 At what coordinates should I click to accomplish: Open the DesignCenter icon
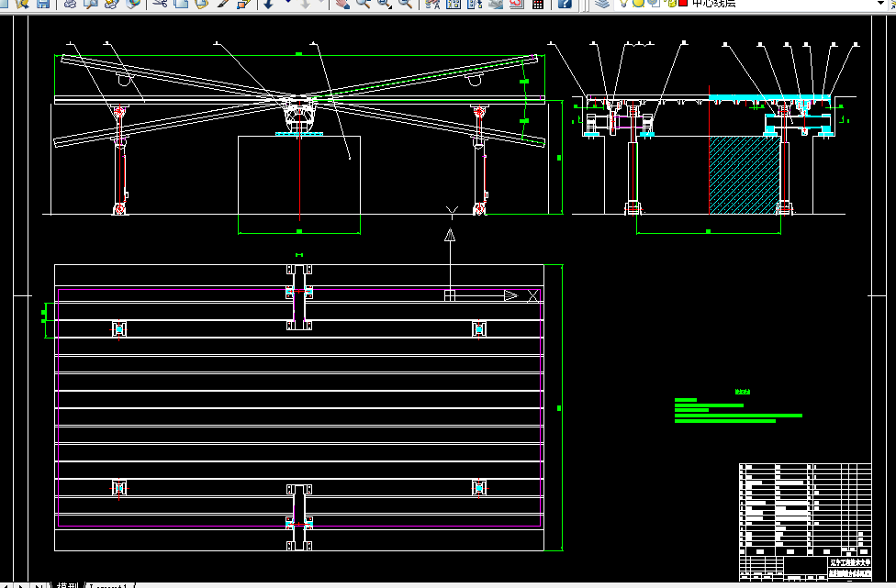[454, 4]
